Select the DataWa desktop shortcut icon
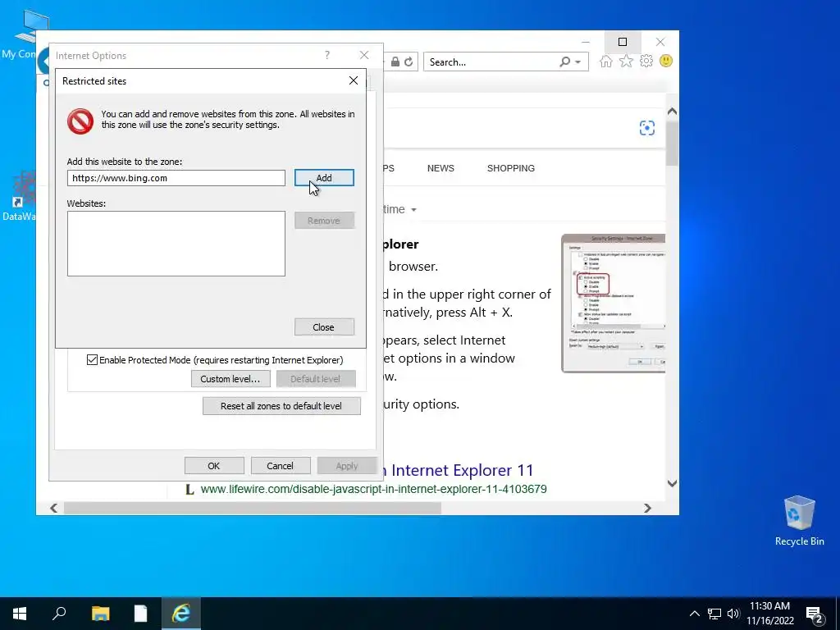840x630 pixels. click(x=20, y=195)
